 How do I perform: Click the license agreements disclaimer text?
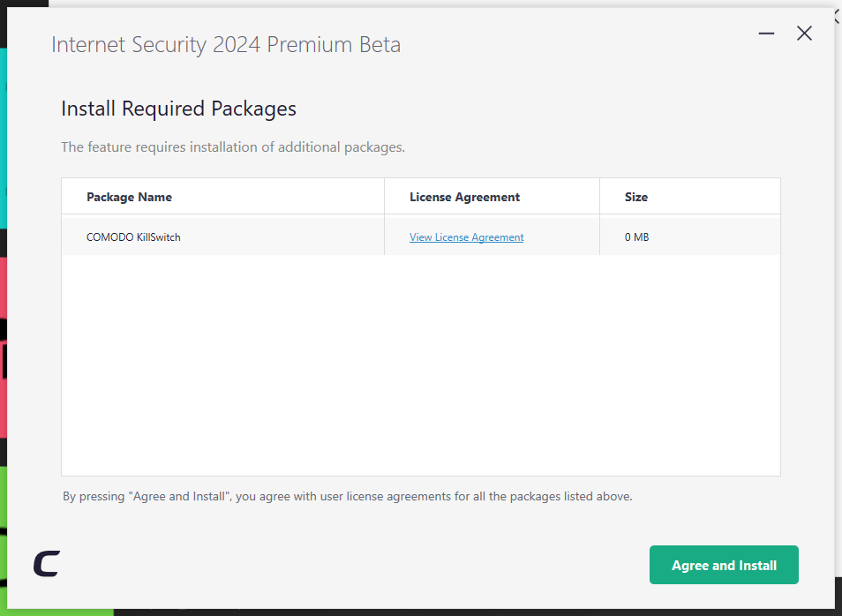click(348, 496)
